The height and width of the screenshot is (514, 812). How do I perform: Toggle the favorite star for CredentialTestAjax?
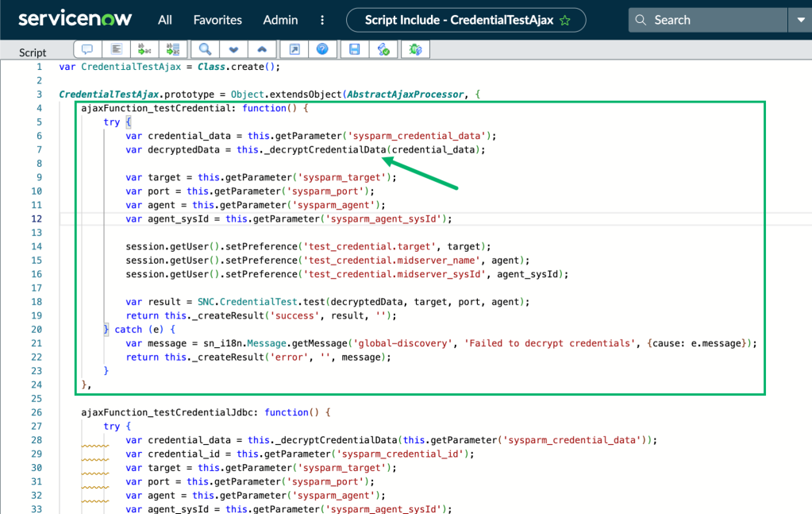[565, 20]
